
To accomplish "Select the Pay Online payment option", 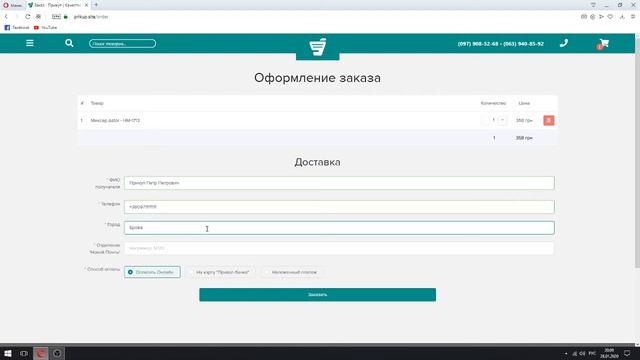I will coord(152,272).
